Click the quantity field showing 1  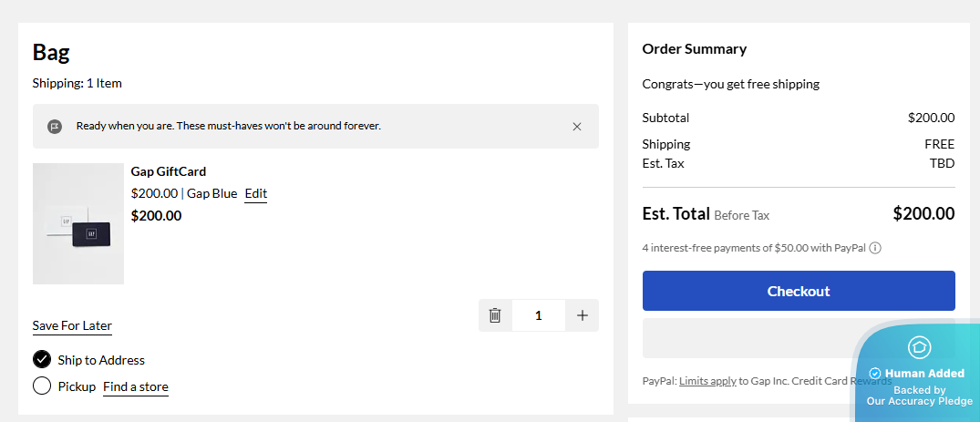point(539,315)
